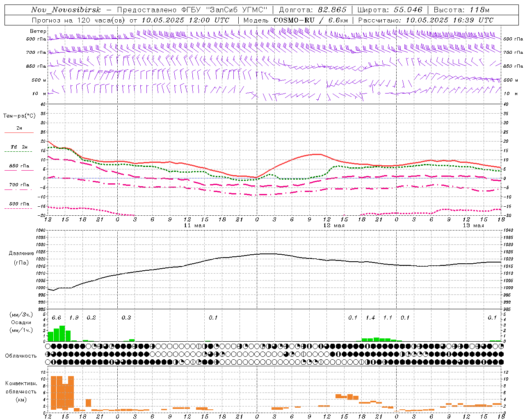
Task: Select the (км) unit under облачность
Action: 21,399
